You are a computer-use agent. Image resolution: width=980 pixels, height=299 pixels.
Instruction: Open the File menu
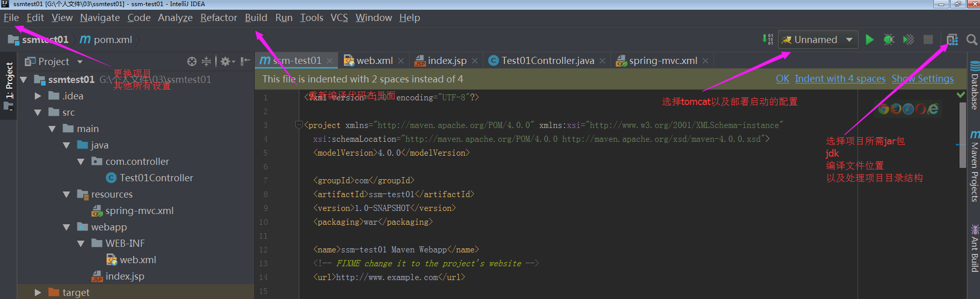point(11,17)
